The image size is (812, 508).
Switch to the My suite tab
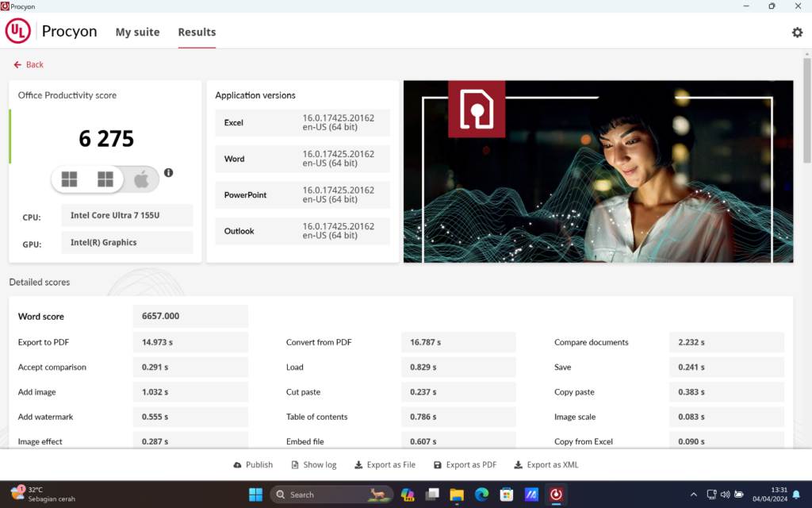coord(137,32)
